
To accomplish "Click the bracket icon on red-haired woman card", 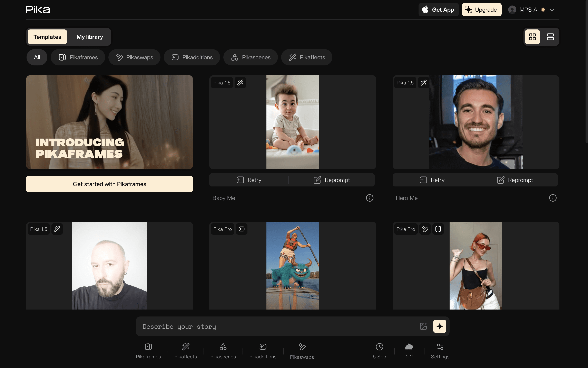I will click(438, 229).
